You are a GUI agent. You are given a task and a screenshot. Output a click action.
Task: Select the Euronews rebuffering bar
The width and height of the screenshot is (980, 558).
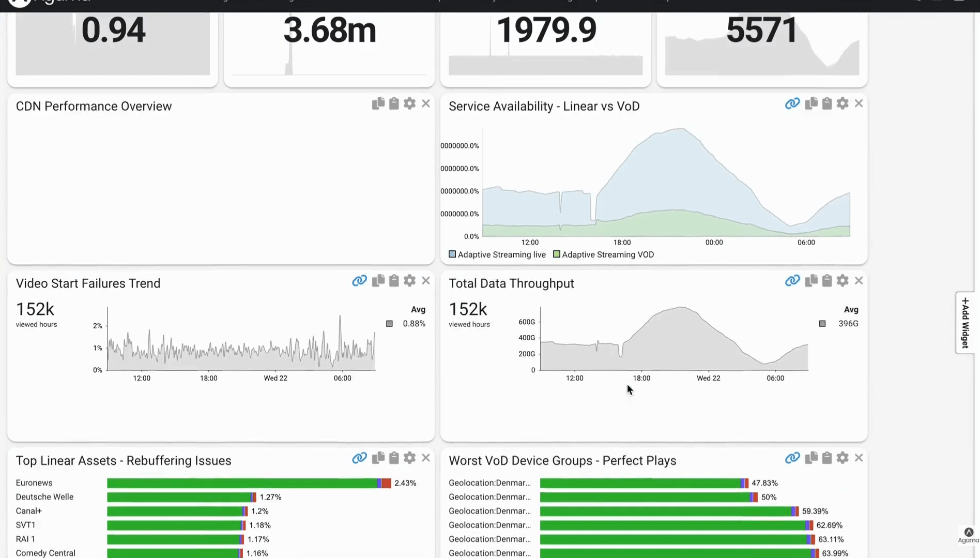point(248,483)
